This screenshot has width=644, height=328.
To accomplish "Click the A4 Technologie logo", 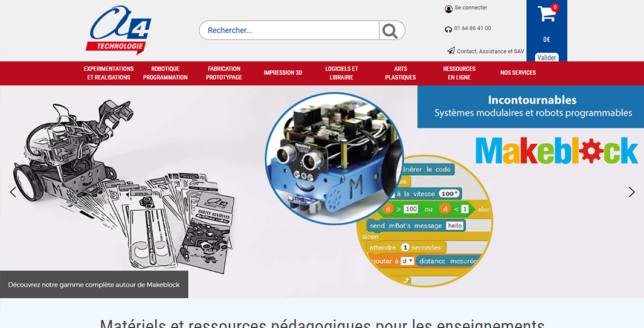I will point(118,30).
